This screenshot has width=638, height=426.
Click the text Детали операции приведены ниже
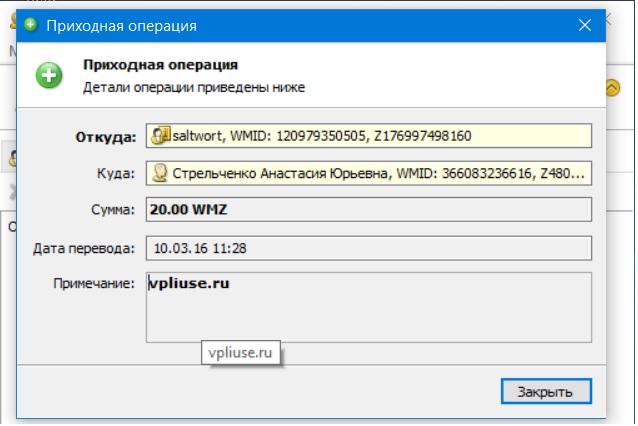[x=194, y=87]
